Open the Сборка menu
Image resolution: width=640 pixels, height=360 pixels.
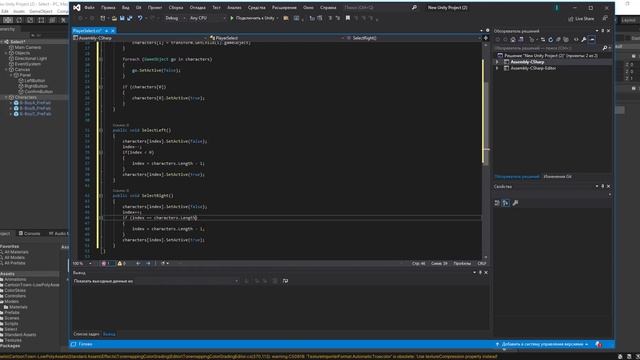(176, 7)
